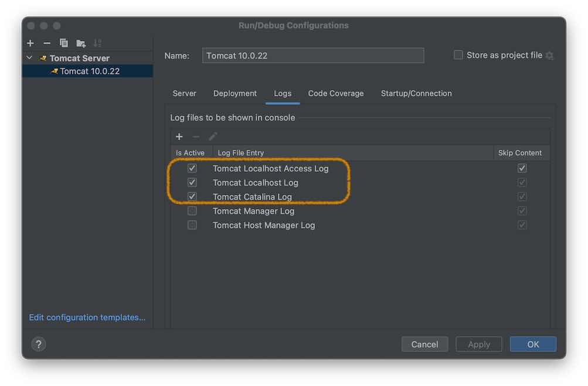Open Edit configuration templates link
This screenshot has width=588, height=386.
[87, 317]
